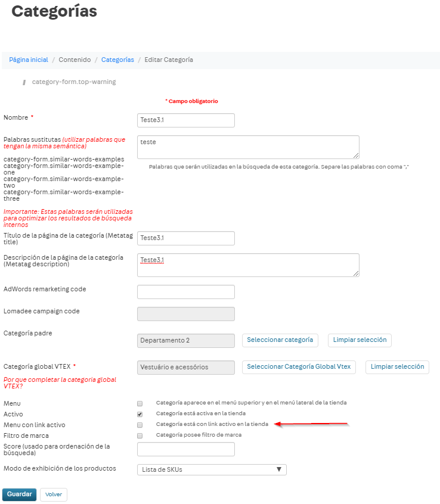Select the Contenido breadcrumb item

pyautogui.click(x=75, y=60)
